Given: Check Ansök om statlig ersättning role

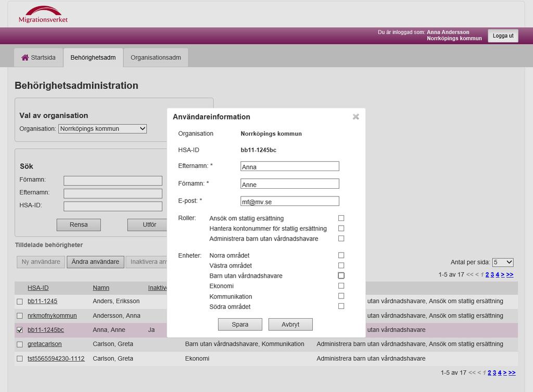Looking at the screenshot, I should (341, 218).
